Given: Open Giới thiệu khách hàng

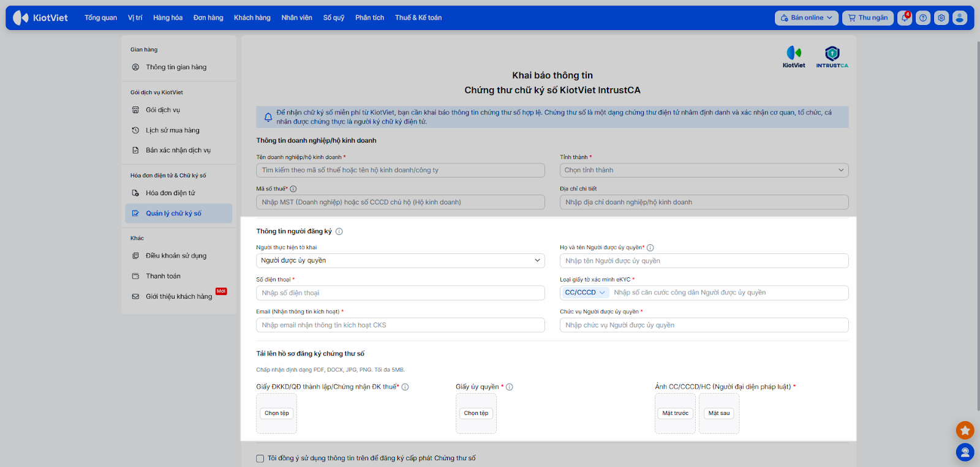Looking at the screenshot, I should tap(179, 297).
